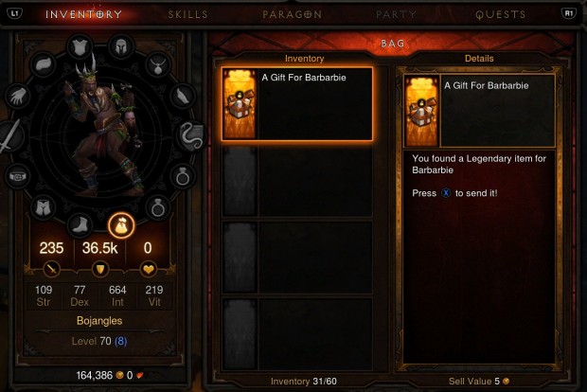Select the serpent off-hand slot

[x=191, y=136]
